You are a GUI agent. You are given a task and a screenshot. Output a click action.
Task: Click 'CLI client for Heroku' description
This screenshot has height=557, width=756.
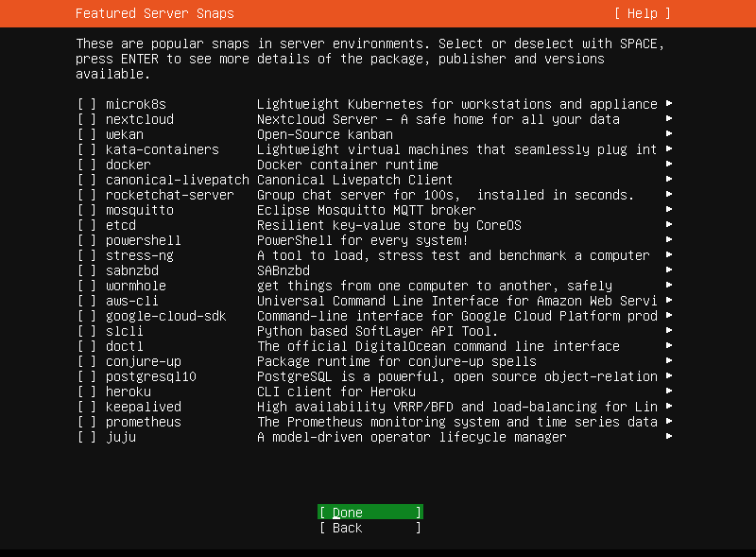[336, 392]
